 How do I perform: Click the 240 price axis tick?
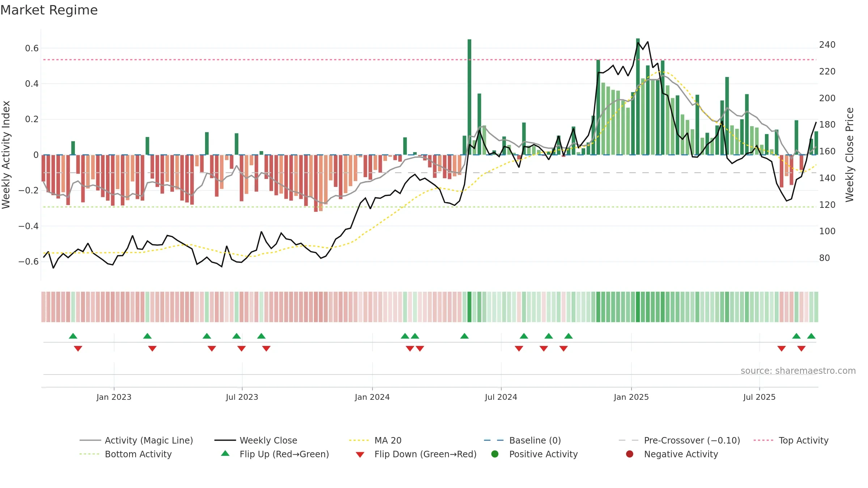[827, 45]
